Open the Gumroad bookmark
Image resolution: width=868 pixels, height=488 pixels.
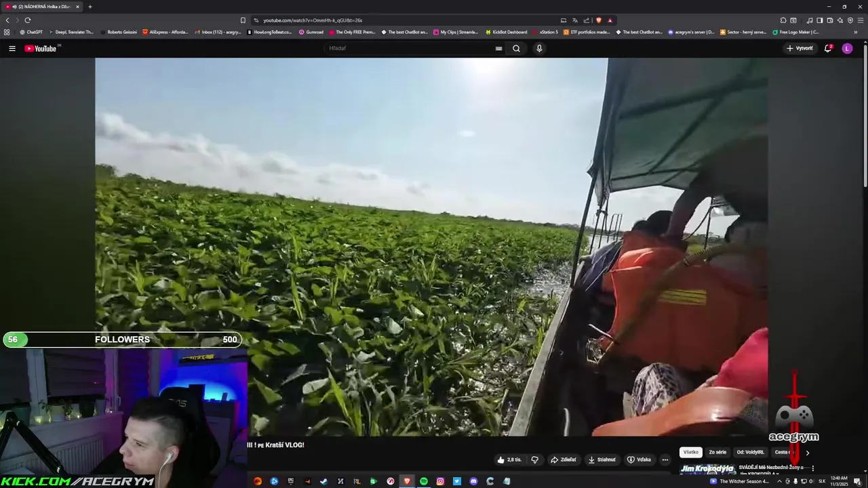point(311,32)
